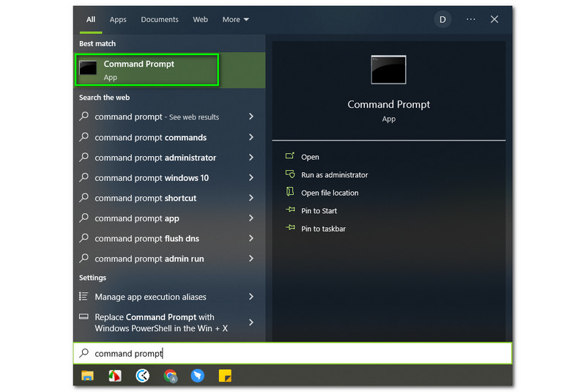
Task: Click 'command prompt windows 10' web suggestion
Action: [152, 178]
